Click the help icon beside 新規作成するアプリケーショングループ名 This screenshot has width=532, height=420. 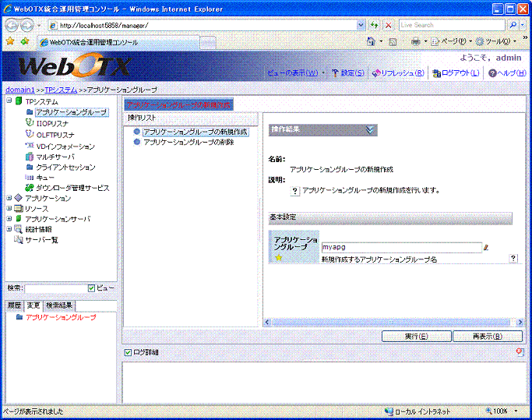pyautogui.click(x=513, y=258)
